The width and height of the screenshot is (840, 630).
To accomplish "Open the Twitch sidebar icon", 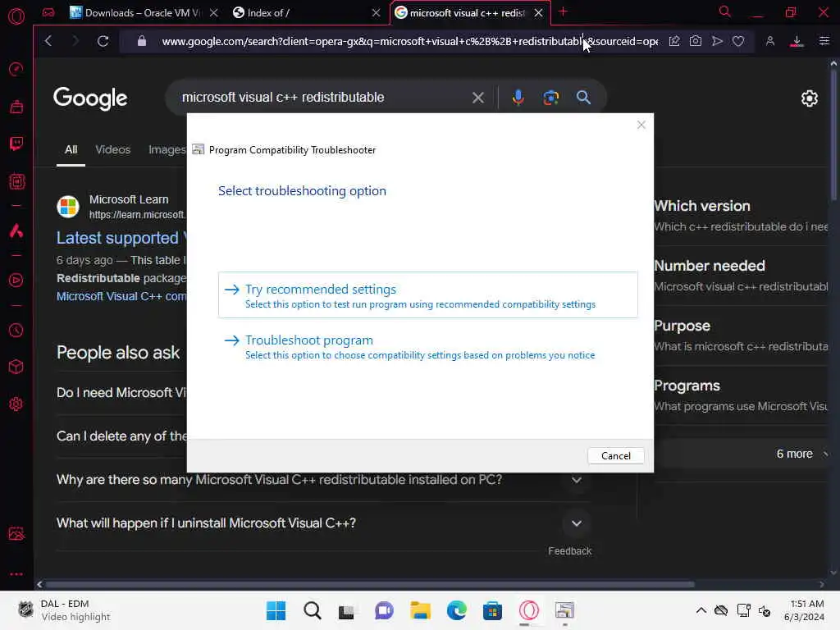I will [16, 143].
